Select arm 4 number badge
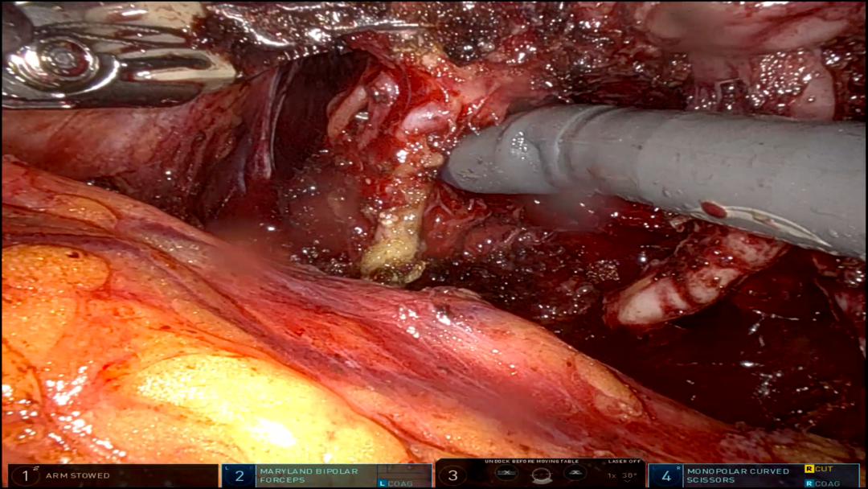 point(666,475)
